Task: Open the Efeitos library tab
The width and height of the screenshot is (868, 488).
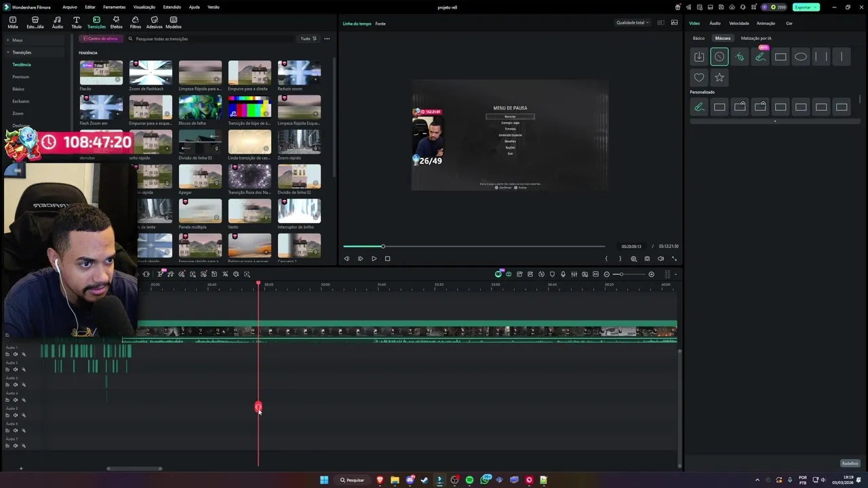Action: point(116,22)
